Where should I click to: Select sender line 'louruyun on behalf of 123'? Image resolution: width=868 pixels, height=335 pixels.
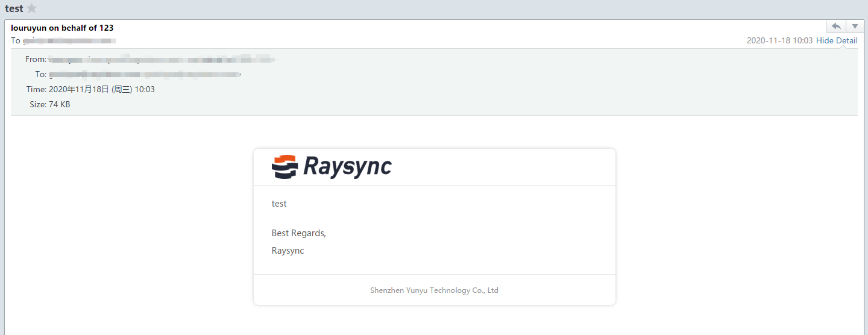click(x=62, y=28)
